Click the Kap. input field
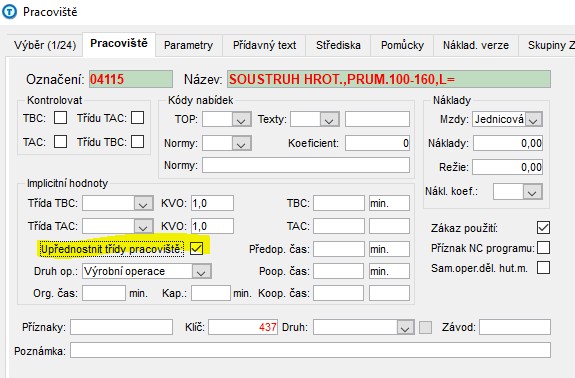 click(x=211, y=293)
